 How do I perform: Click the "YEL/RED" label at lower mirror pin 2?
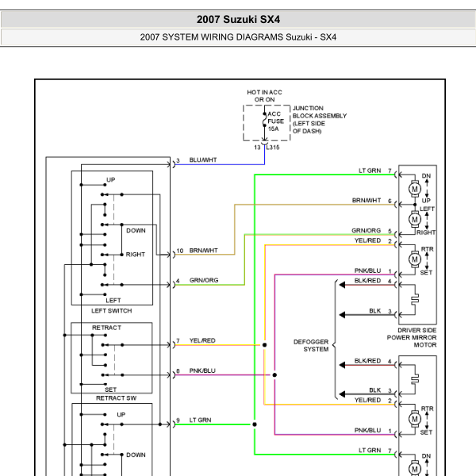(367, 400)
